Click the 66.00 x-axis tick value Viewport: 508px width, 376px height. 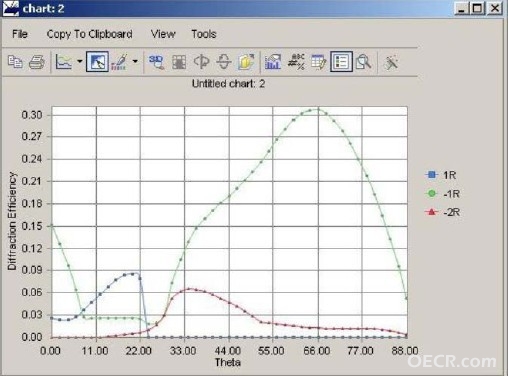point(317,351)
